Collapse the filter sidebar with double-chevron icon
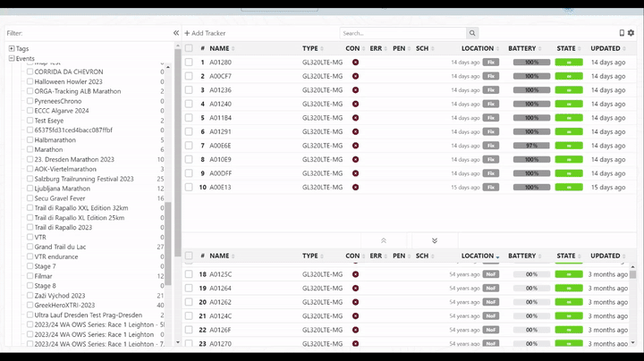The width and height of the screenshot is (644, 361). click(x=176, y=33)
